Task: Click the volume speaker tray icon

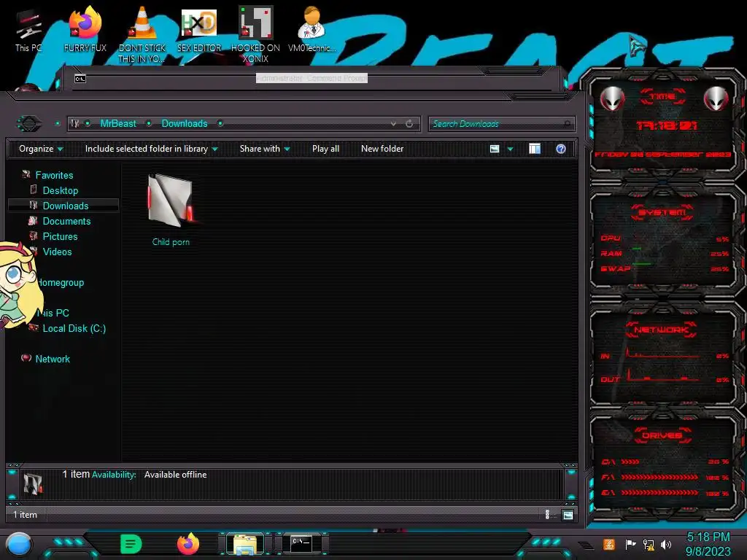Action: [666, 544]
